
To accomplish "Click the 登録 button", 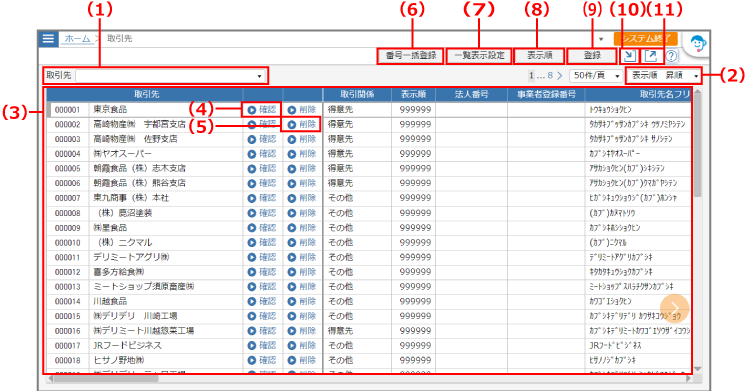I will coord(592,56).
